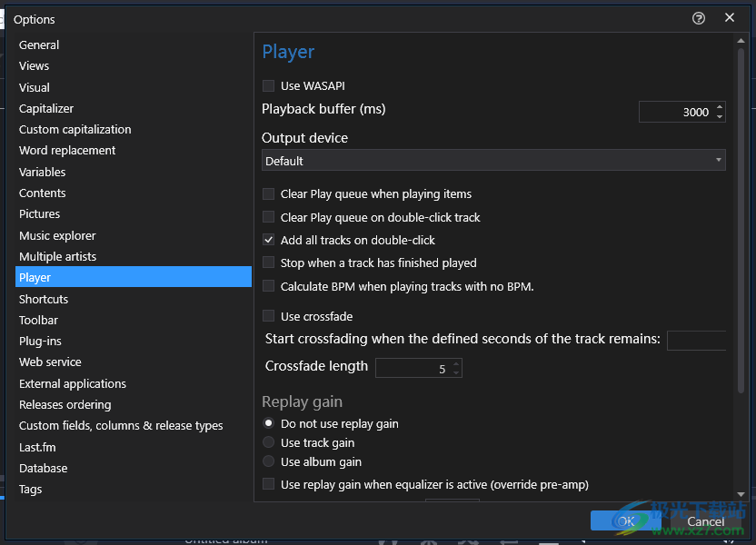This screenshot has height=545, width=756.
Task: Open the Shortcuts settings page
Action: tap(44, 299)
